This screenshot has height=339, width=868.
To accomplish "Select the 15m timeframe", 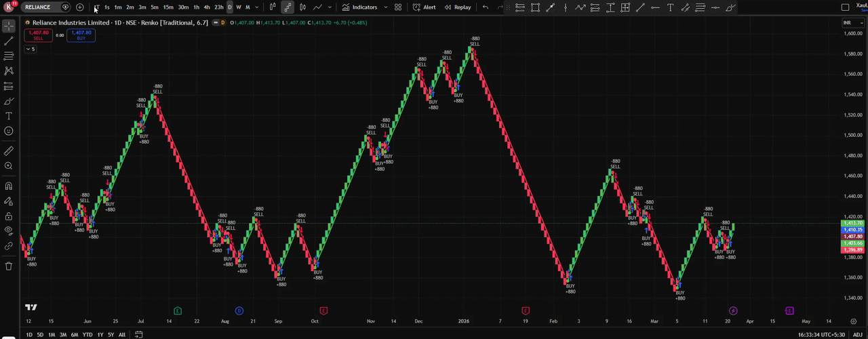I will (x=168, y=7).
